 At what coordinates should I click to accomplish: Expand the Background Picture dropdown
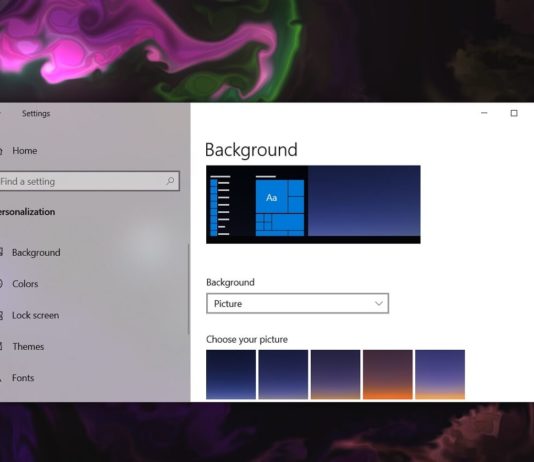pos(297,303)
